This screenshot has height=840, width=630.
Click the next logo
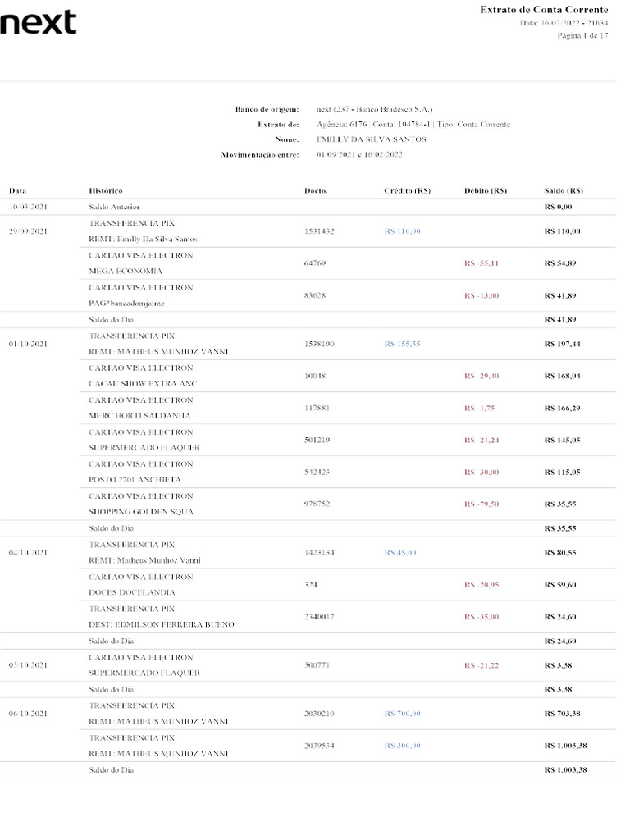click(x=39, y=22)
